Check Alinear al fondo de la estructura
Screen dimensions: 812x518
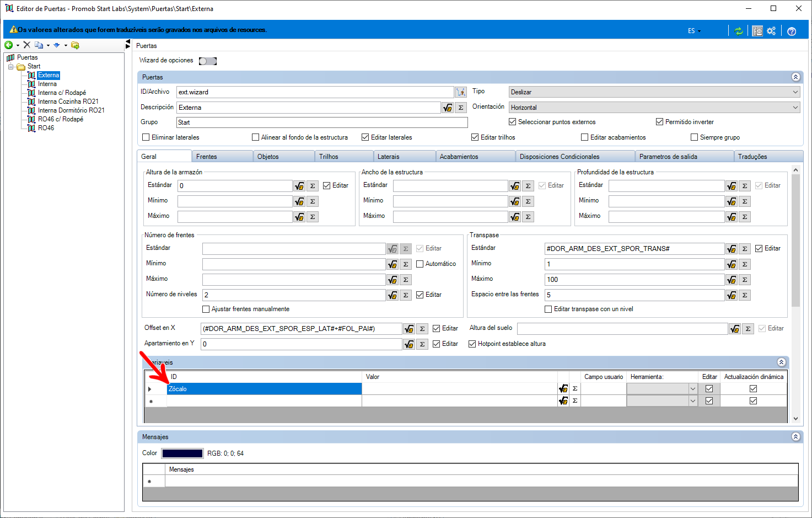(255, 137)
